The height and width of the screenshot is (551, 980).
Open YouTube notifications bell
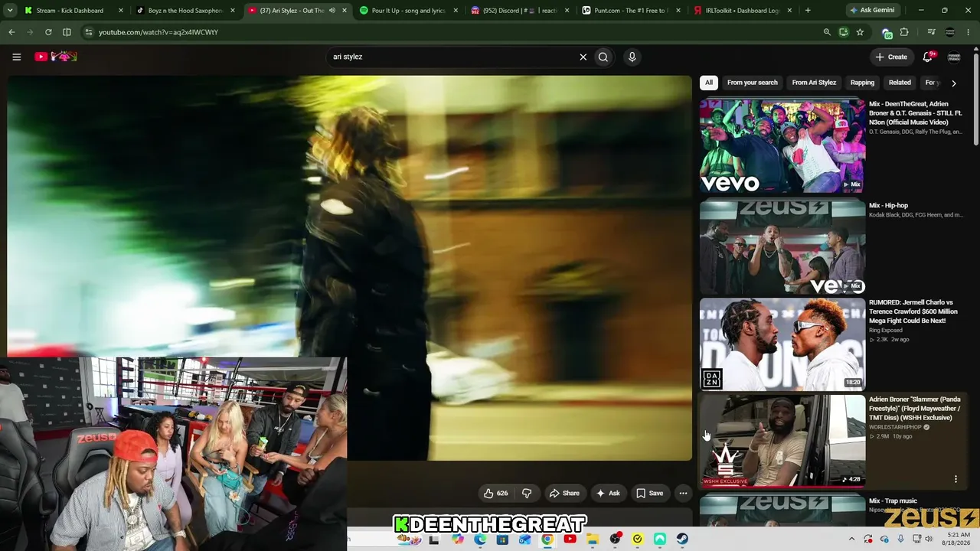click(x=928, y=57)
